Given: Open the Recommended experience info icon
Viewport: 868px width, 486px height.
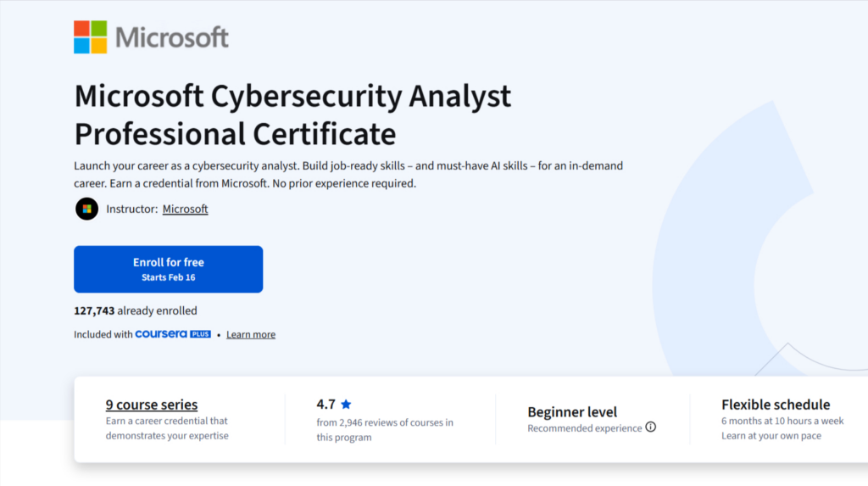Looking at the screenshot, I should pyautogui.click(x=651, y=427).
